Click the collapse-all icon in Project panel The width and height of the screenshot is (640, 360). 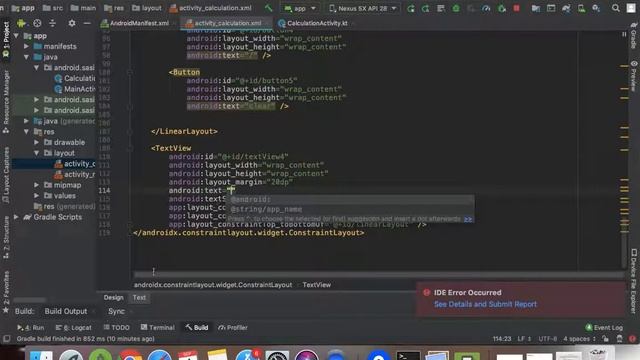pos(52,23)
